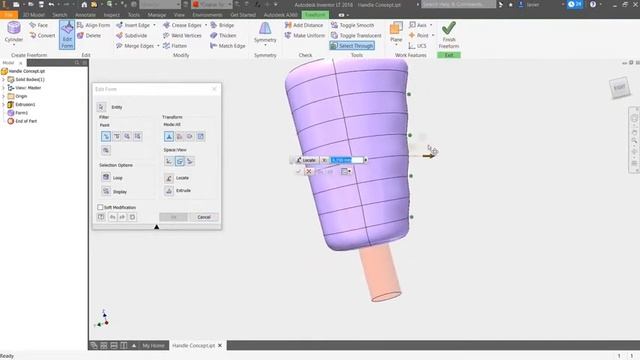Open the Plane dropdown arrow

click(396, 44)
